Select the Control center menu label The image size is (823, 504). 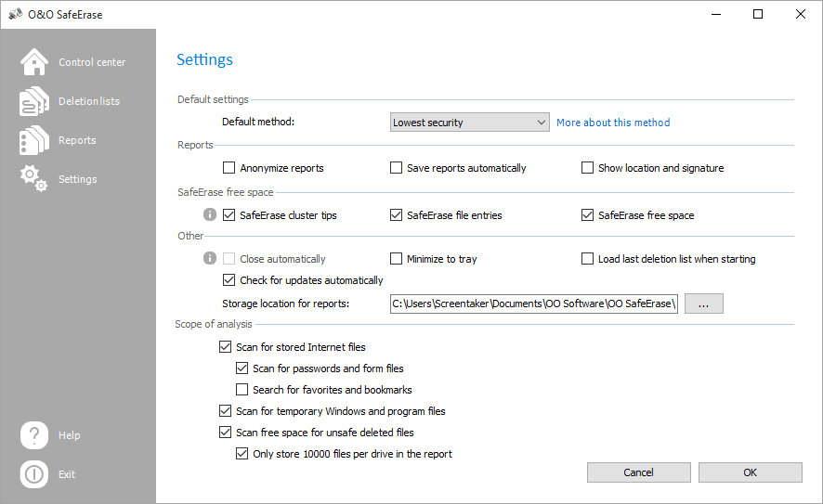coord(92,62)
